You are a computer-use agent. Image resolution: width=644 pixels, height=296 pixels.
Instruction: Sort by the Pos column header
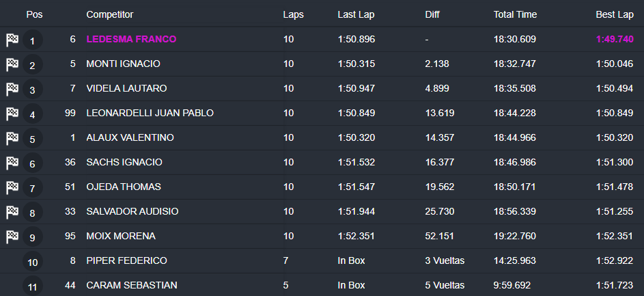pos(35,14)
